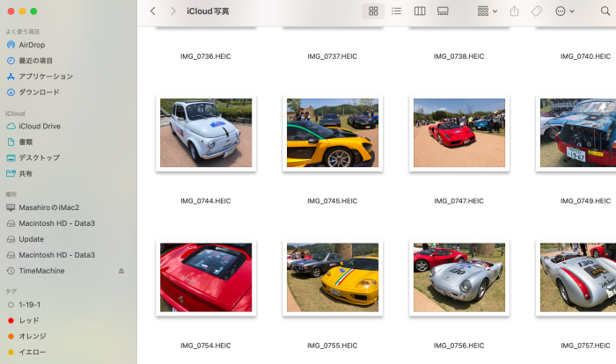Open the group-by options dropdown

coord(487,11)
